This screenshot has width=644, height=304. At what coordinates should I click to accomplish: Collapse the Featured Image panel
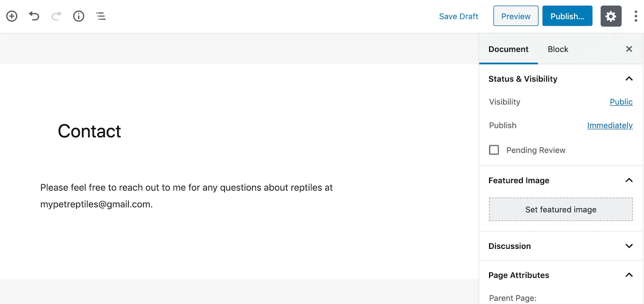(629, 180)
